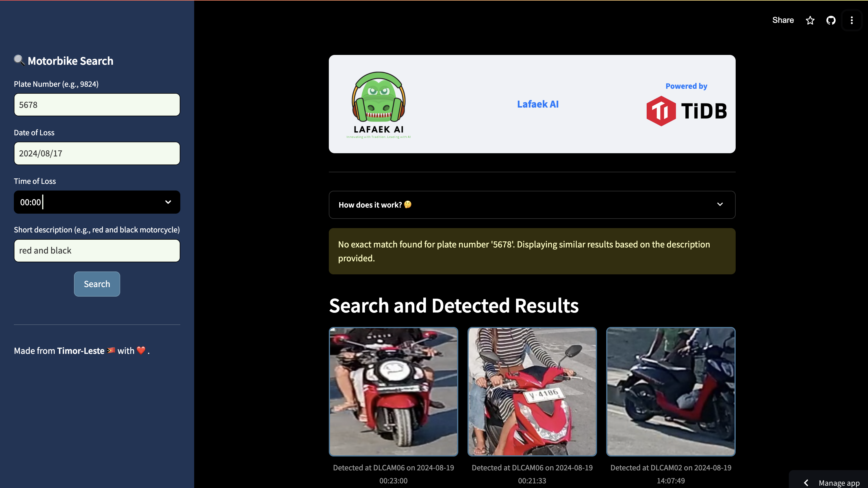Click the TiDB logo
This screenshot has height=488, width=868.
tap(686, 111)
